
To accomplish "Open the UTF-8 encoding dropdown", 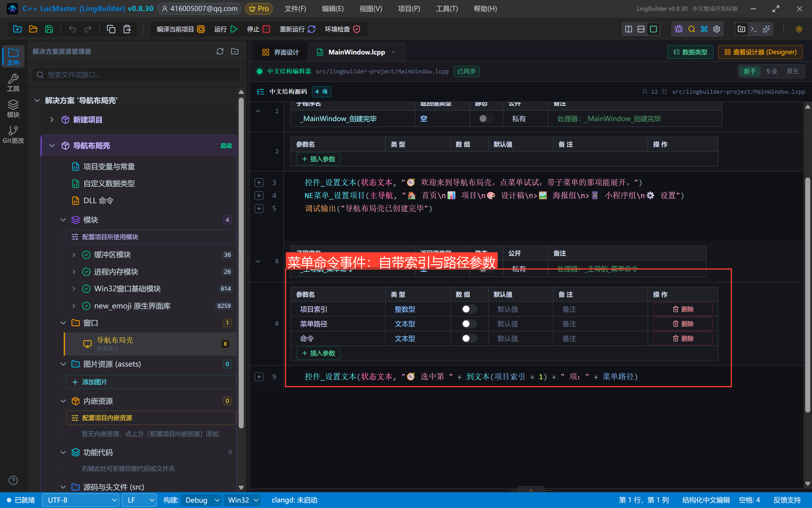I will (x=80, y=500).
